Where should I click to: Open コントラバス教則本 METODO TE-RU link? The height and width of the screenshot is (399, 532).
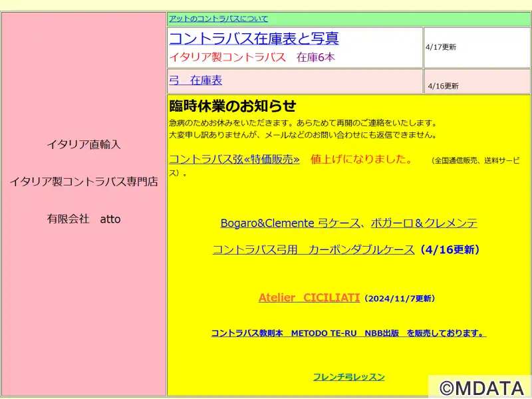[348, 333]
